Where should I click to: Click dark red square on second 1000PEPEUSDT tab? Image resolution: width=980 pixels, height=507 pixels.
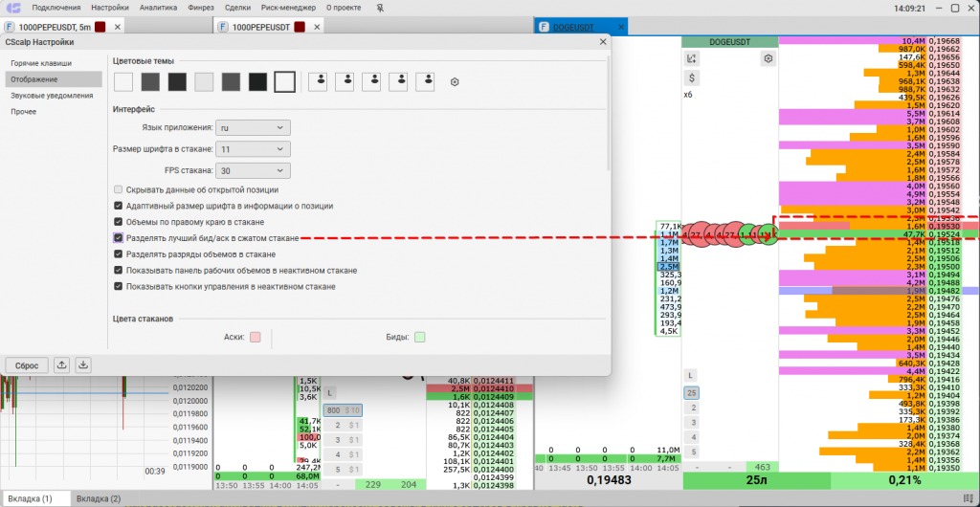(x=300, y=27)
